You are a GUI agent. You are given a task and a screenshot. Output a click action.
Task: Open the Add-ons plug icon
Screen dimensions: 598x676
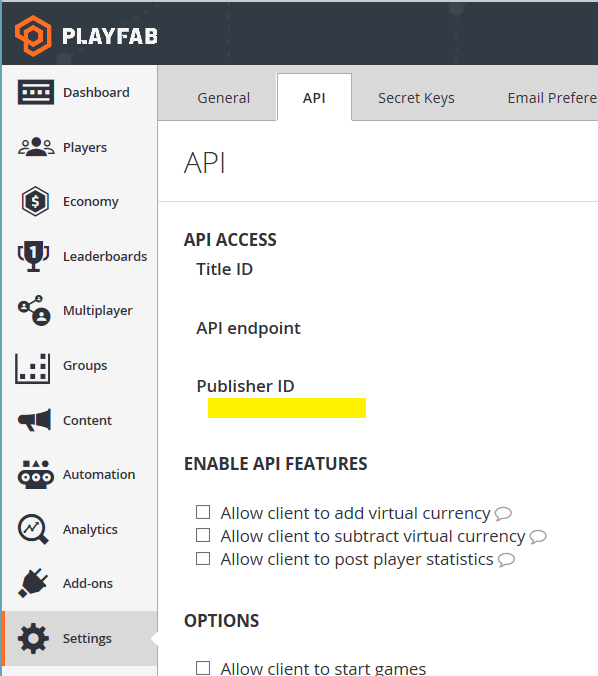[33, 583]
